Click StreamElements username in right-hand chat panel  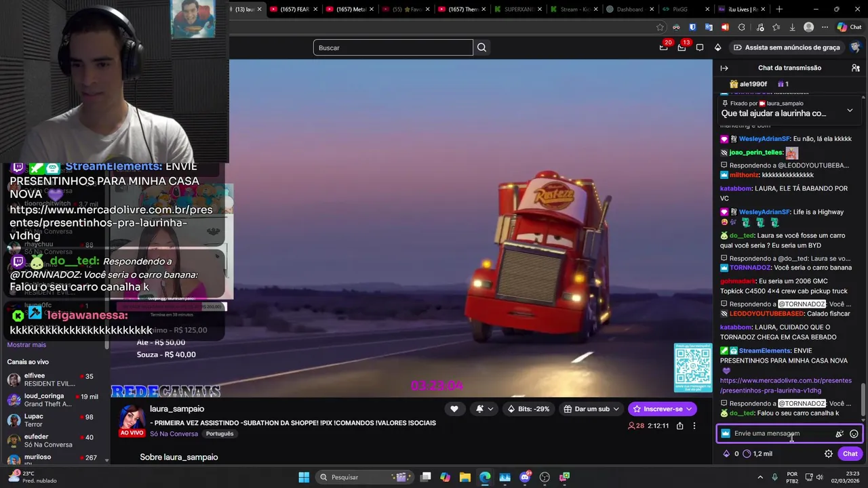[x=764, y=351]
